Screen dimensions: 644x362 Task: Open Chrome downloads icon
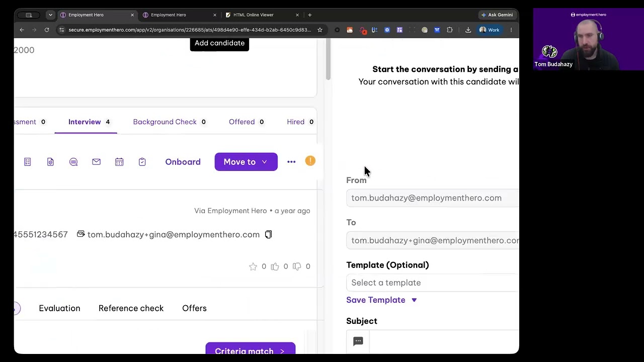468,30
